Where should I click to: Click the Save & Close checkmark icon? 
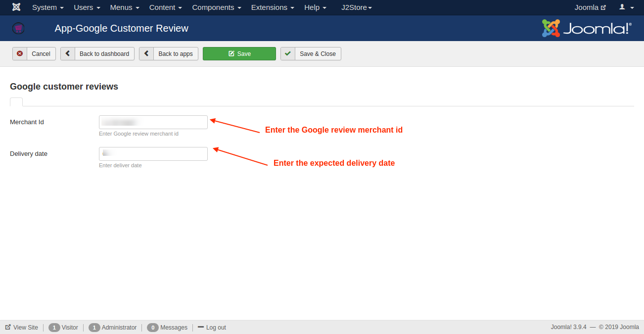coord(288,54)
